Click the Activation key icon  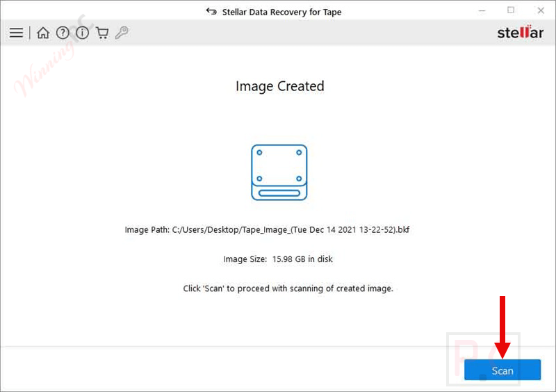point(122,33)
